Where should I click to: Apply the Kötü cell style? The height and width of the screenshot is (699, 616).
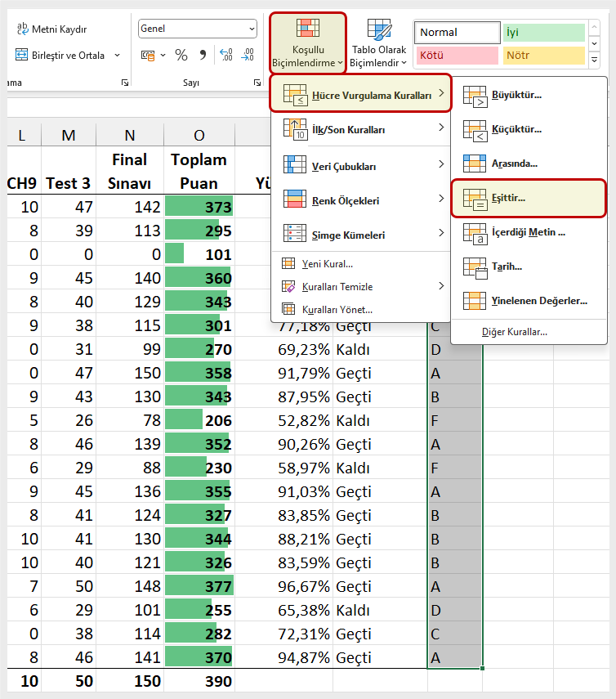(458, 56)
